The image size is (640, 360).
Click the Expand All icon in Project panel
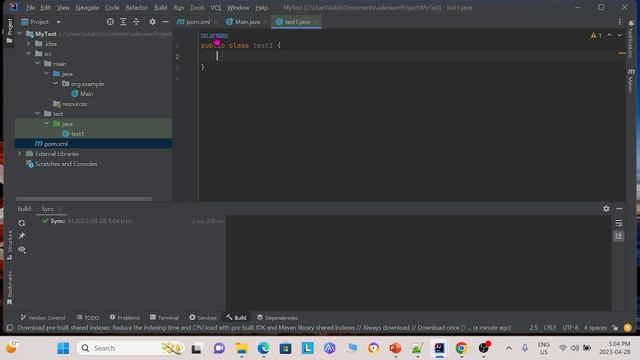coord(123,22)
